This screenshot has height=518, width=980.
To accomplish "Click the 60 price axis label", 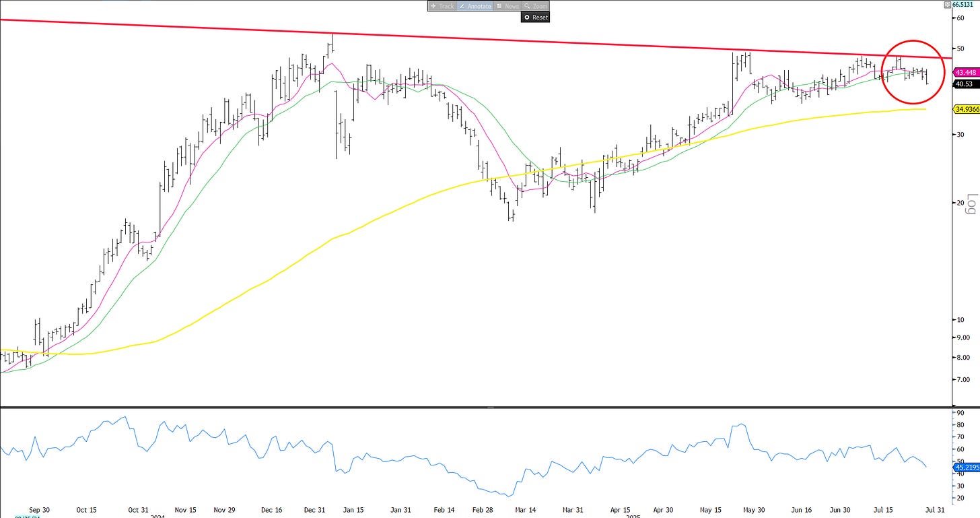I will point(960,18).
